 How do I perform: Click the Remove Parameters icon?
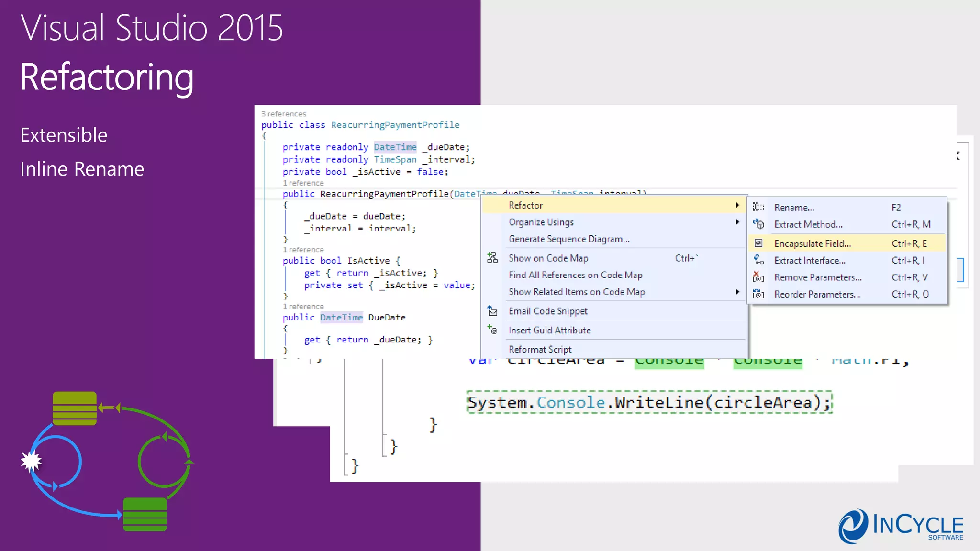click(x=758, y=277)
